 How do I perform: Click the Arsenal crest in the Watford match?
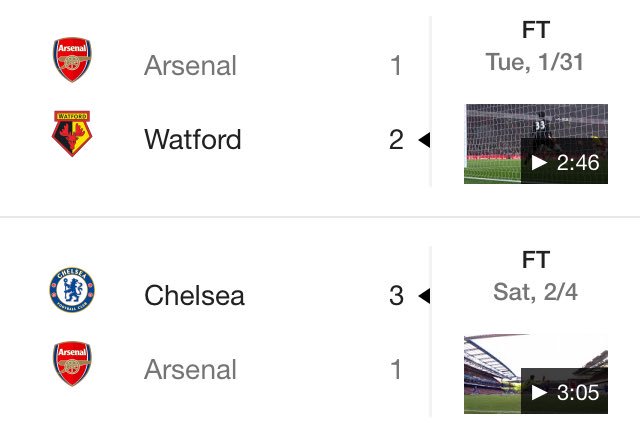[72, 60]
